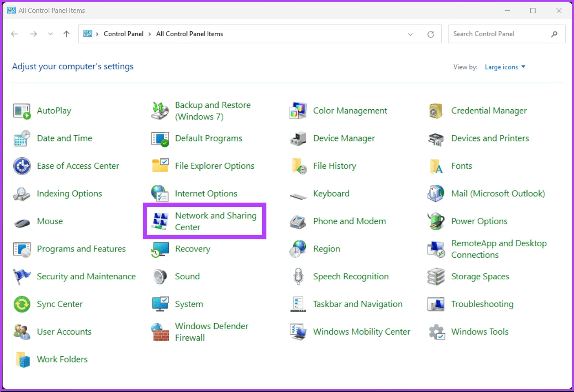This screenshot has height=392, width=574.
Task: Click the Windows Defender Firewall icon
Action: click(x=160, y=332)
